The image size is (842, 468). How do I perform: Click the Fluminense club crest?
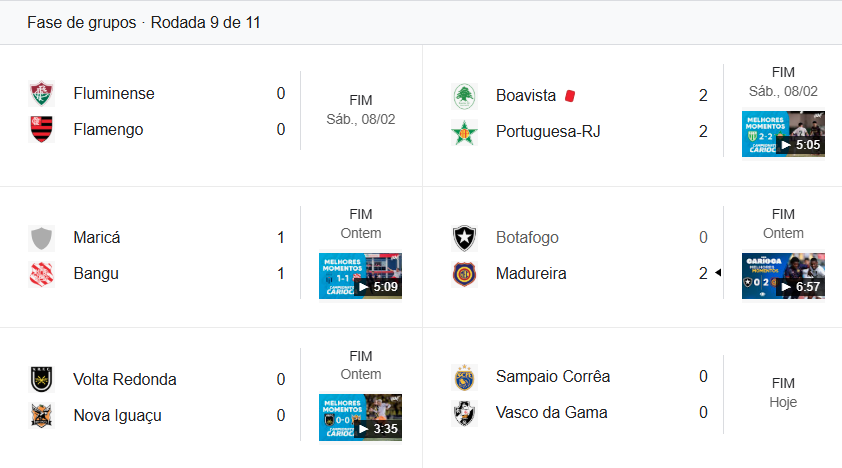pos(41,94)
